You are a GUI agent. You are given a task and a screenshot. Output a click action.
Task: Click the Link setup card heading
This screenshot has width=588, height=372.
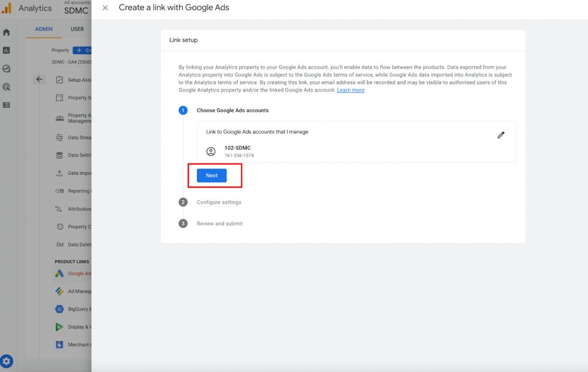click(183, 40)
